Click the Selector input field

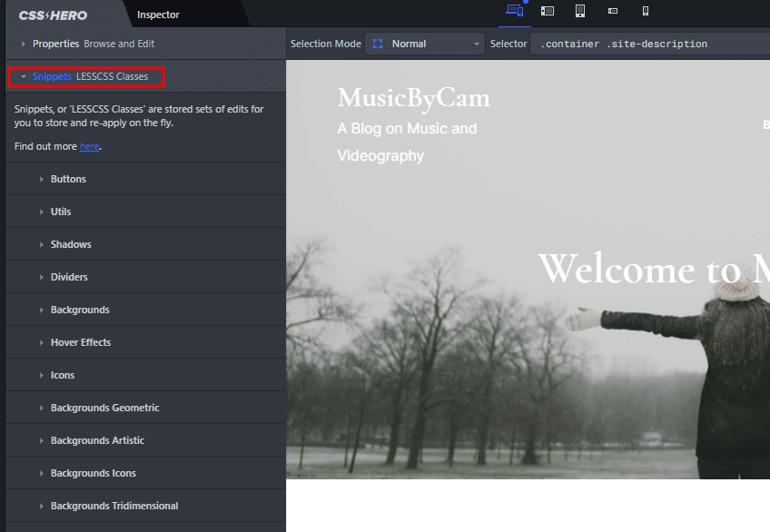(x=649, y=44)
